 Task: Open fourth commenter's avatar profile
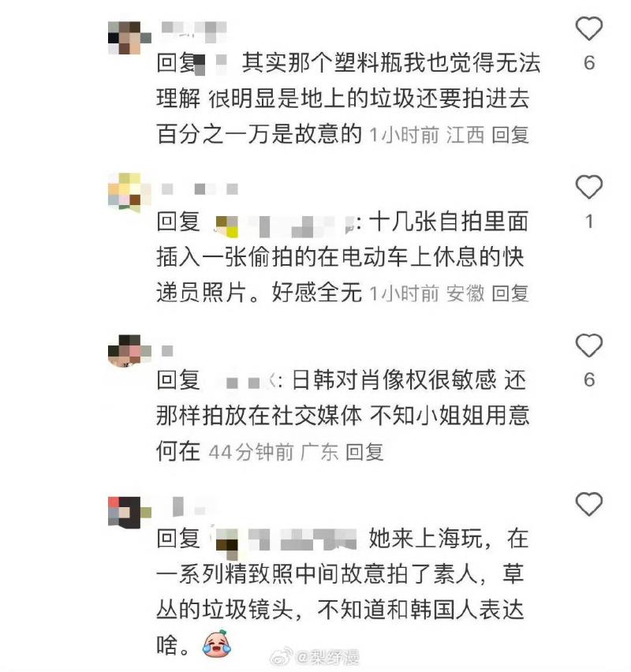[x=129, y=513]
